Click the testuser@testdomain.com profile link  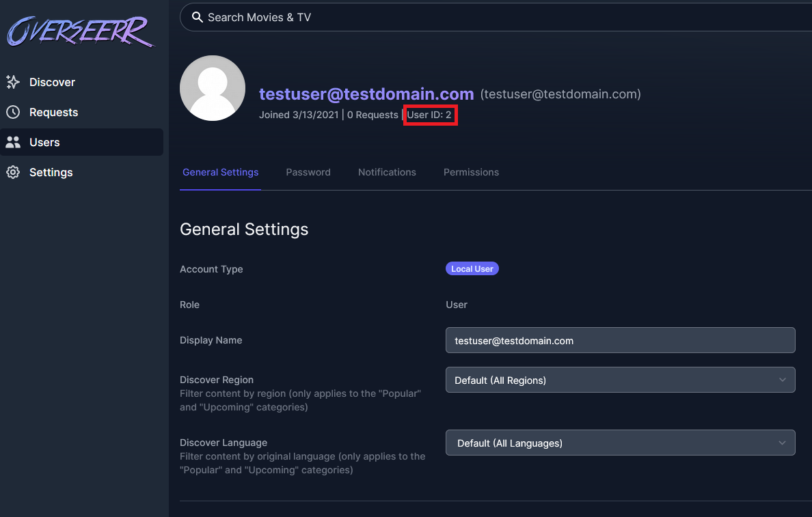(x=366, y=94)
